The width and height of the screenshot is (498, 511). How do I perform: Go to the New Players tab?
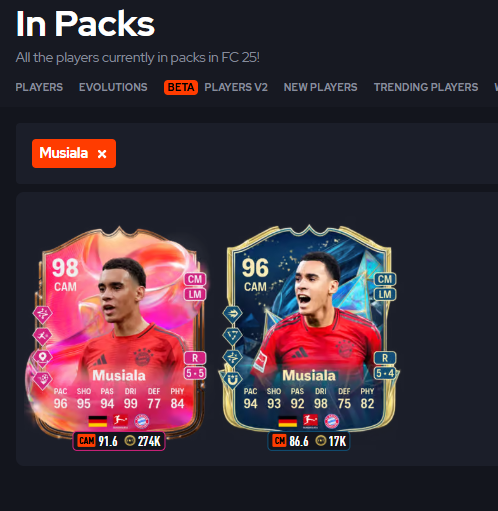[320, 87]
